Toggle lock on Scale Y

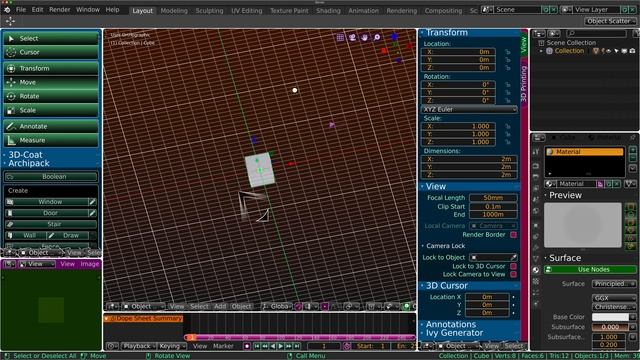(508, 134)
